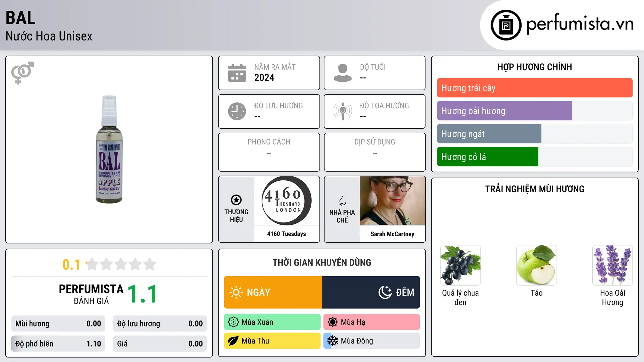Click the snowflake icon for Mùa Đông

coord(333,341)
